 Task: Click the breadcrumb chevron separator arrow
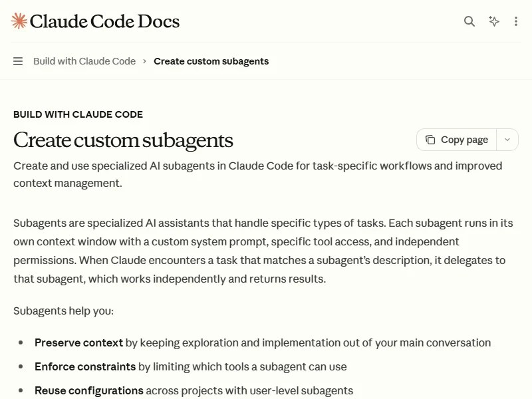pos(144,61)
